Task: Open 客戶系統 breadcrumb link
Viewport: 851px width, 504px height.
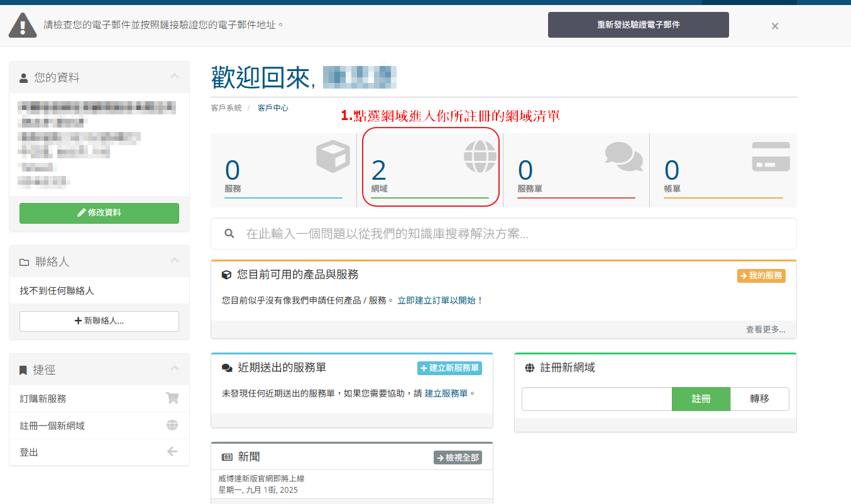Action: 226,108
